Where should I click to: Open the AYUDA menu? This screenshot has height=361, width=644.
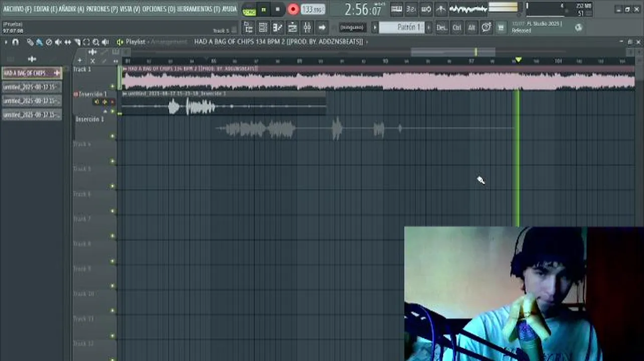tap(229, 9)
